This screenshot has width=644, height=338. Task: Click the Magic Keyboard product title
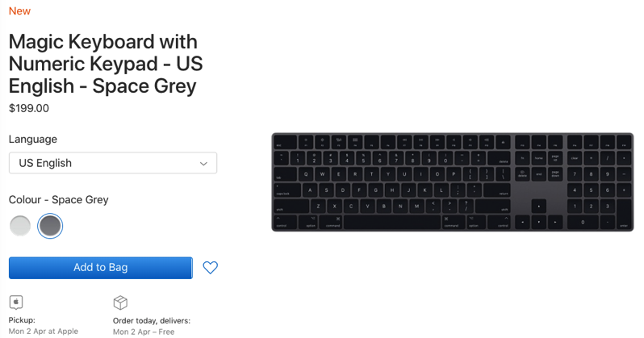pos(103,64)
